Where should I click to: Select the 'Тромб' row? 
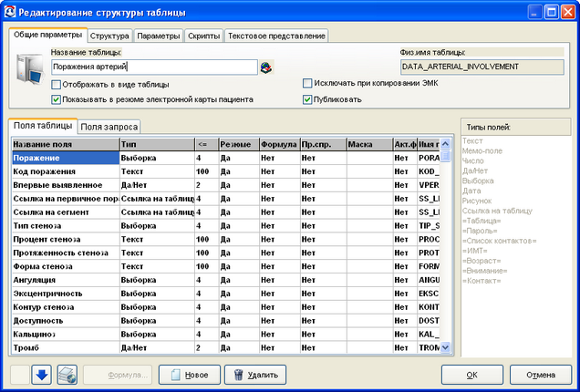point(226,347)
